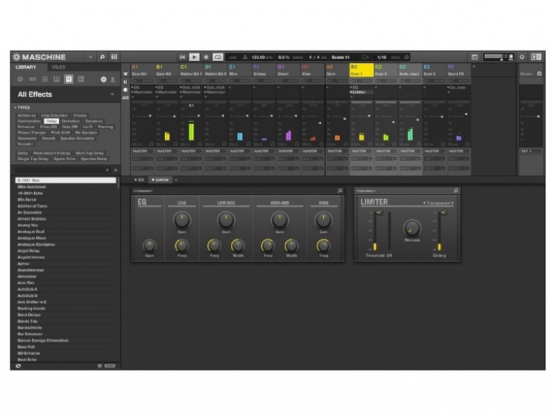Select the AutoDub A preset
555x416 pixels.
point(67,289)
